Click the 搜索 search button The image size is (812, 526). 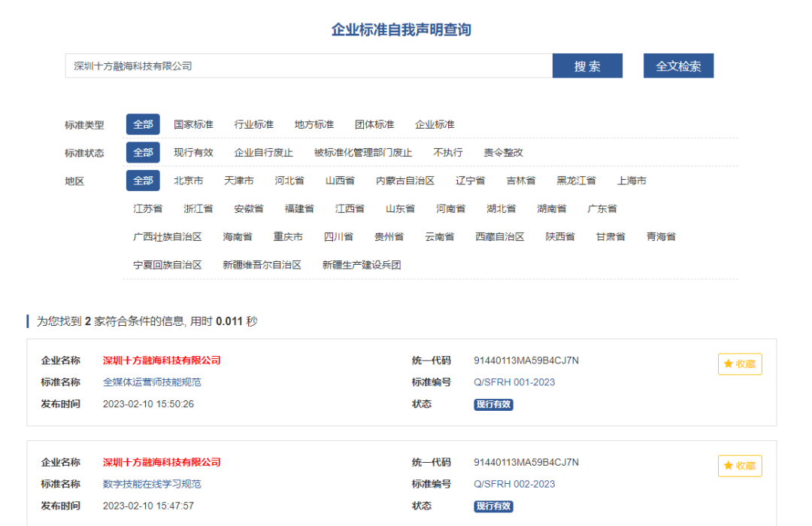pos(587,65)
